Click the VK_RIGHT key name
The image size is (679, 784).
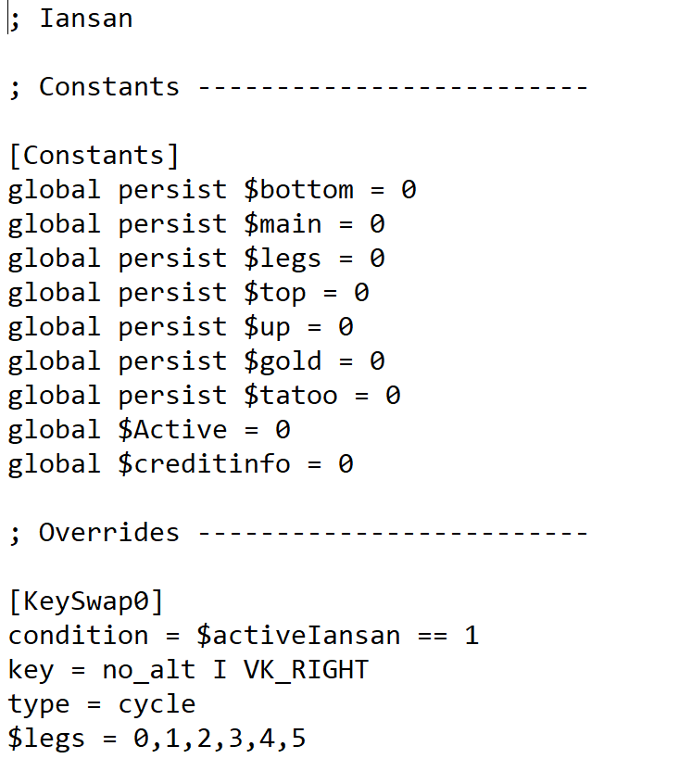click(x=306, y=669)
